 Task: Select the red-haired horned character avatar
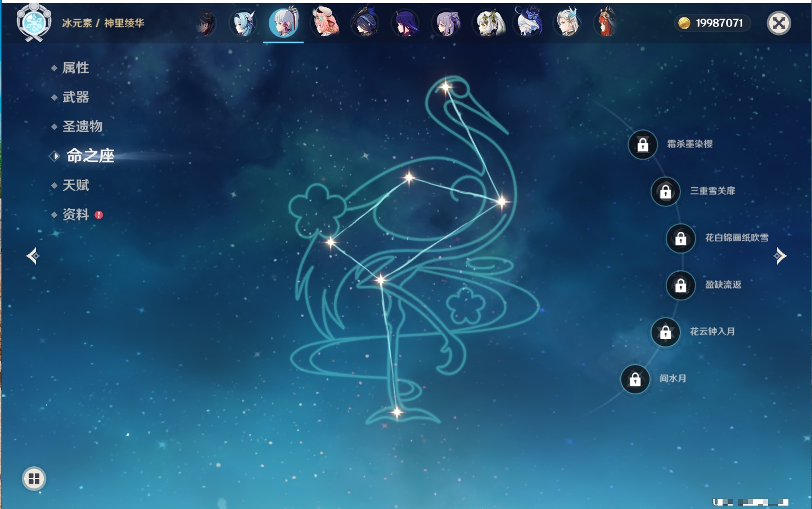click(607, 23)
